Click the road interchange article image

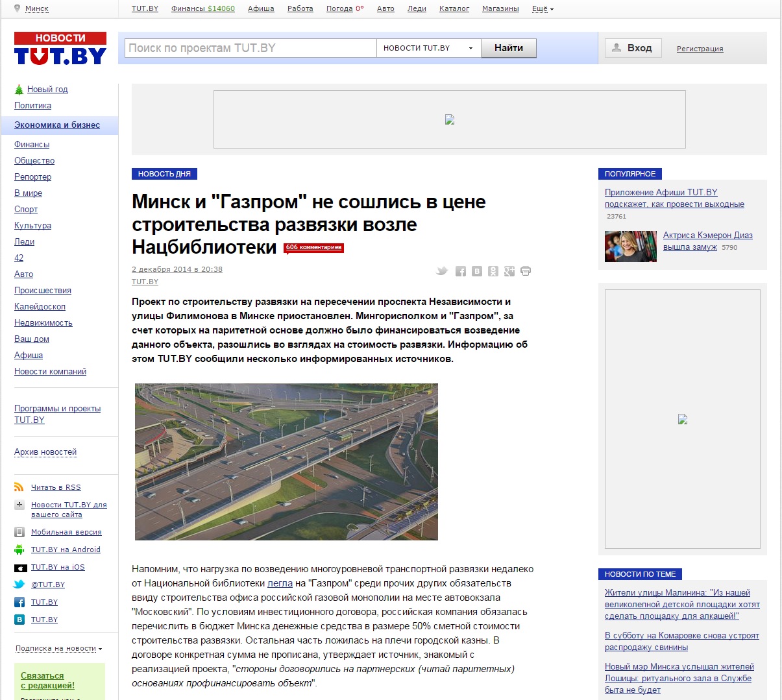(286, 462)
